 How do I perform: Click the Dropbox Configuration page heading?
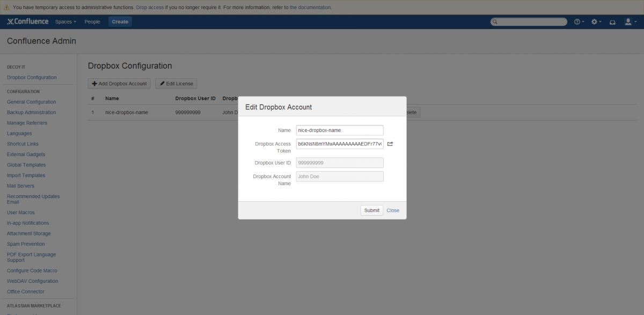130,66
